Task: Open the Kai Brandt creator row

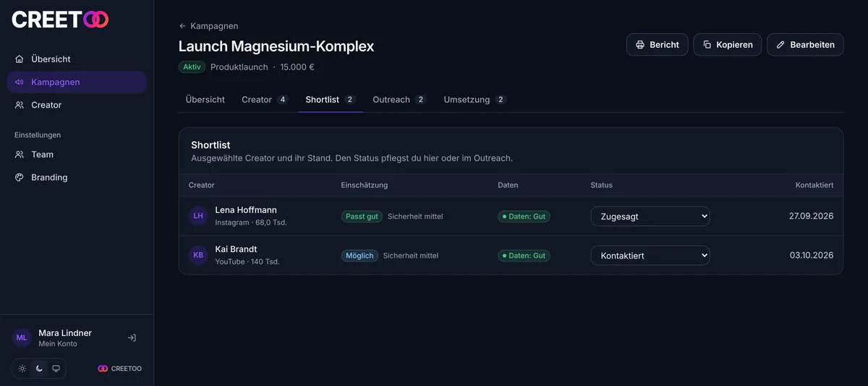Action: (511, 255)
